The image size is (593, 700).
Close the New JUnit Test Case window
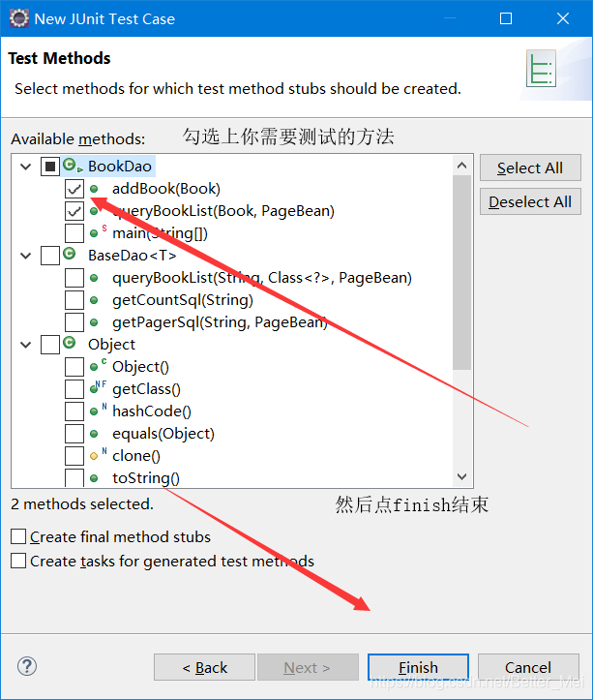[563, 18]
